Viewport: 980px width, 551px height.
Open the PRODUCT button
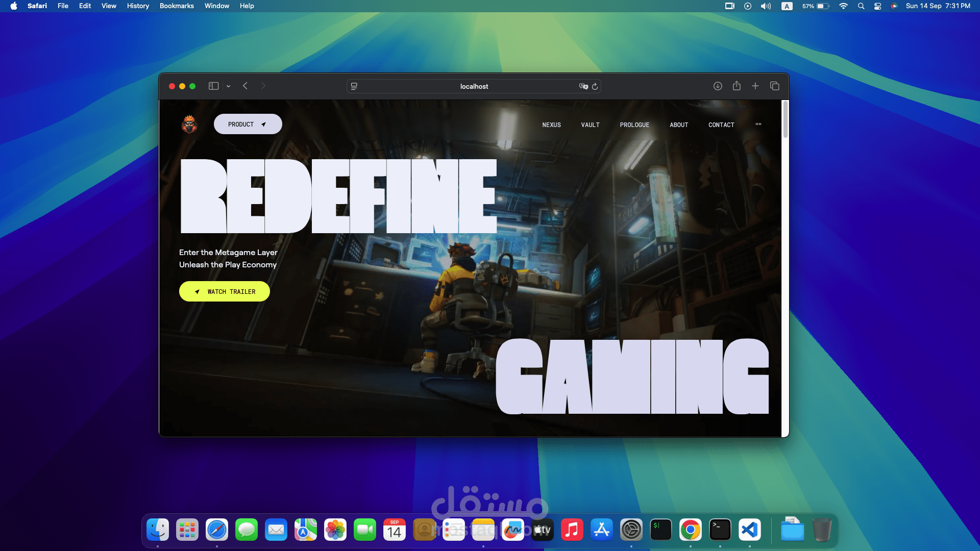pos(248,124)
